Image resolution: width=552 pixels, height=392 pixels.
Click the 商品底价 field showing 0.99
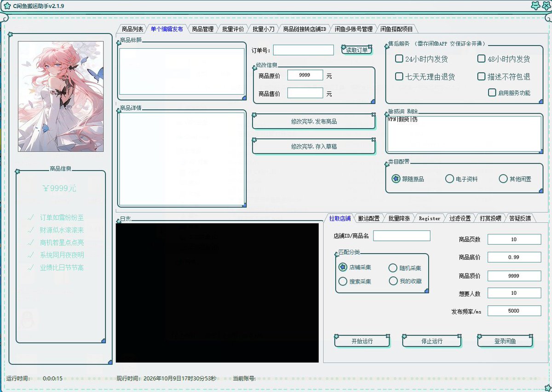coord(514,257)
